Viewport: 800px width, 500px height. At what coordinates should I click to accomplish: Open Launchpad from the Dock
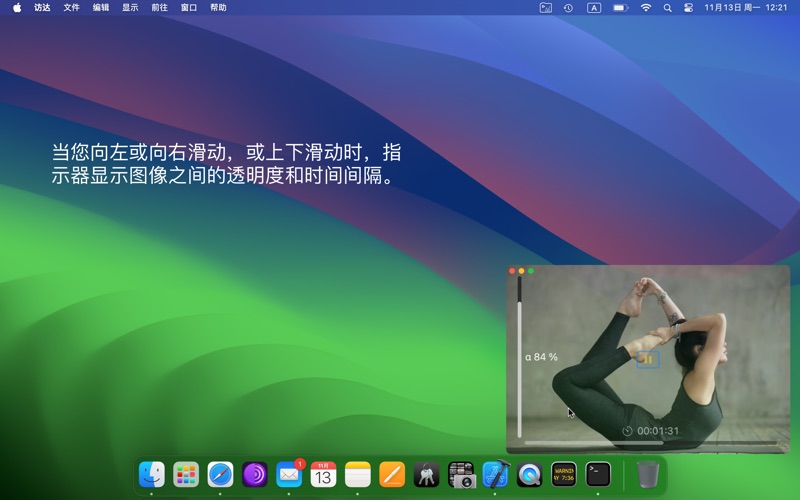click(x=186, y=474)
